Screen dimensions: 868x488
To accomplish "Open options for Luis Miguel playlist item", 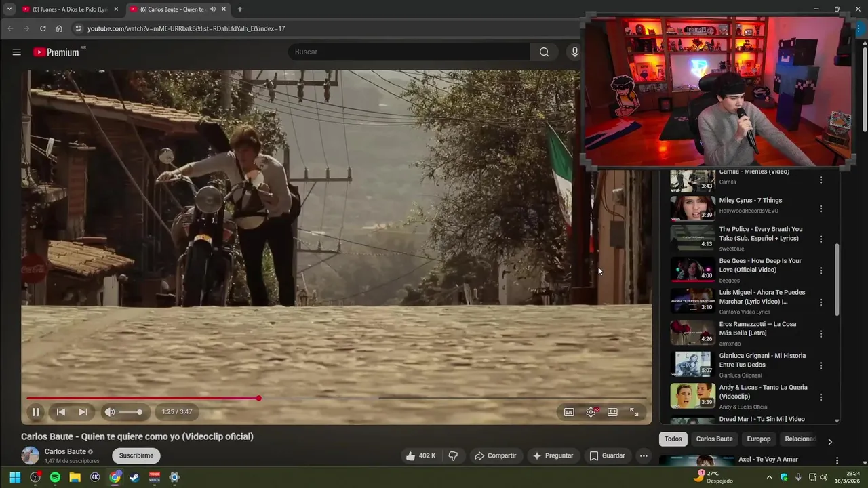I will tap(821, 302).
